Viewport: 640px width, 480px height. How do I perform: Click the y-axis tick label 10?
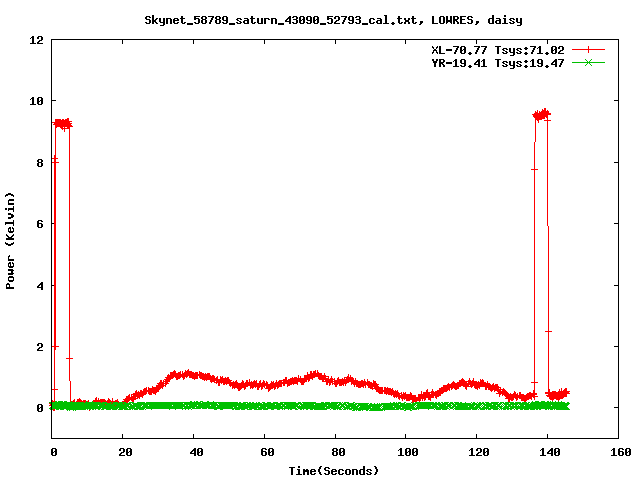36,101
